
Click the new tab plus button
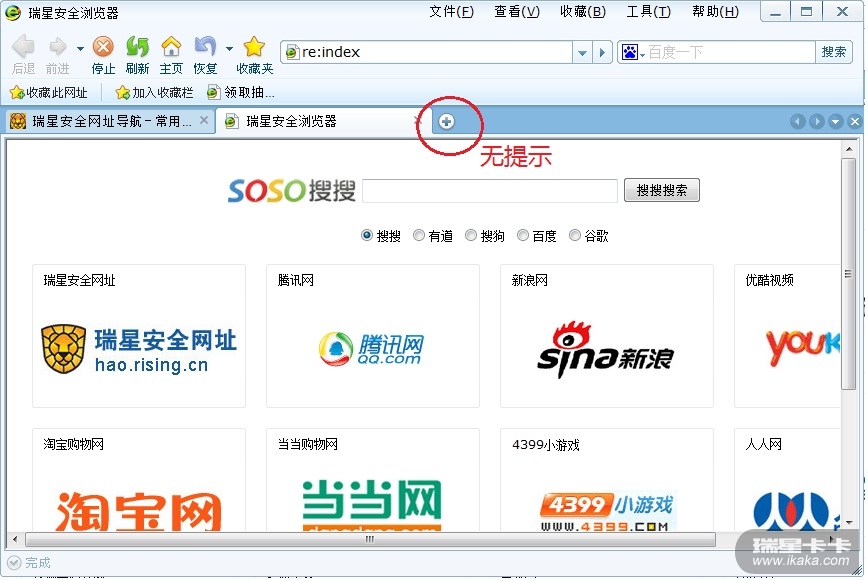click(x=446, y=122)
